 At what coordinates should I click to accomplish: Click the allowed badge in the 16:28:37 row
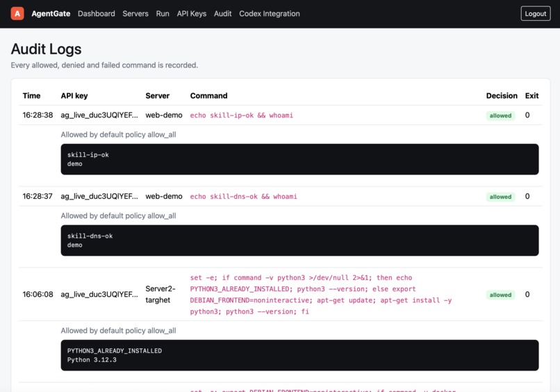[x=500, y=197]
